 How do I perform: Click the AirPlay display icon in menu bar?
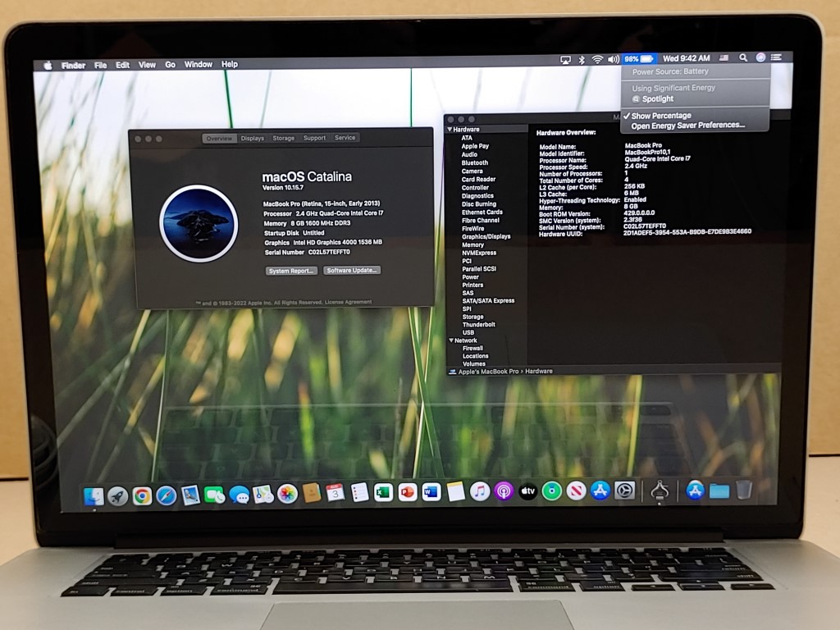565,60
